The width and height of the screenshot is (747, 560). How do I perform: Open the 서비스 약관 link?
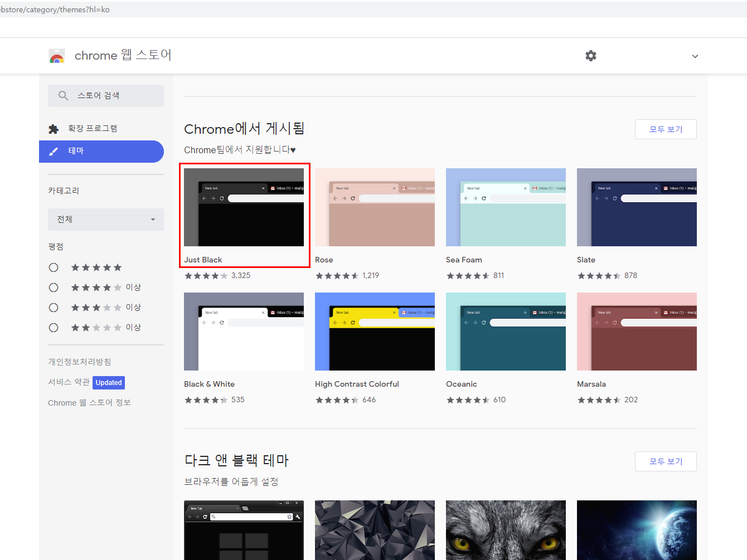69,382
